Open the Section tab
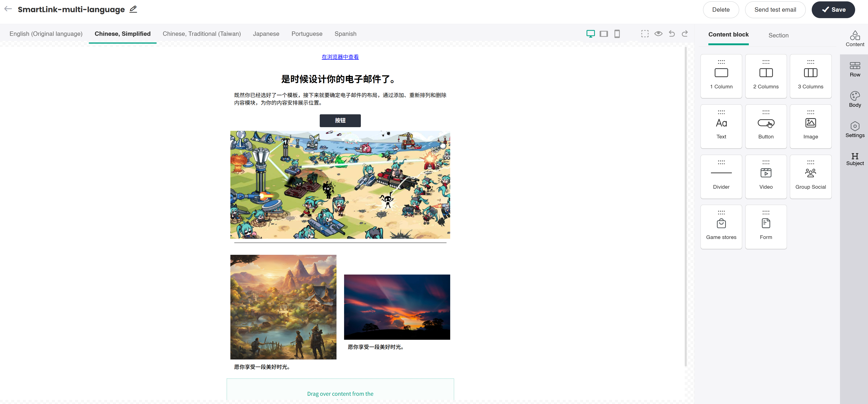This screenshot has height=404, width=868. pyautogui.click(x=778, y=35)
